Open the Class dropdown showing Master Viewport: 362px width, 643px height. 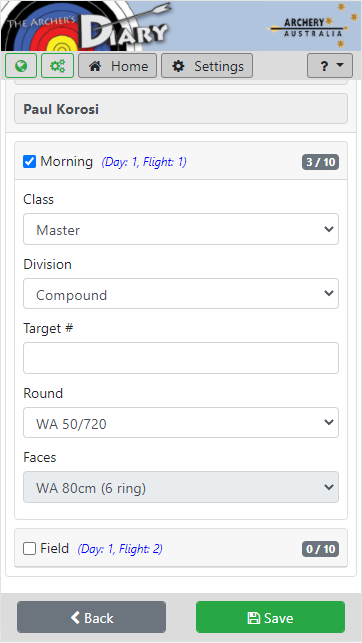(x=181, y=229)
